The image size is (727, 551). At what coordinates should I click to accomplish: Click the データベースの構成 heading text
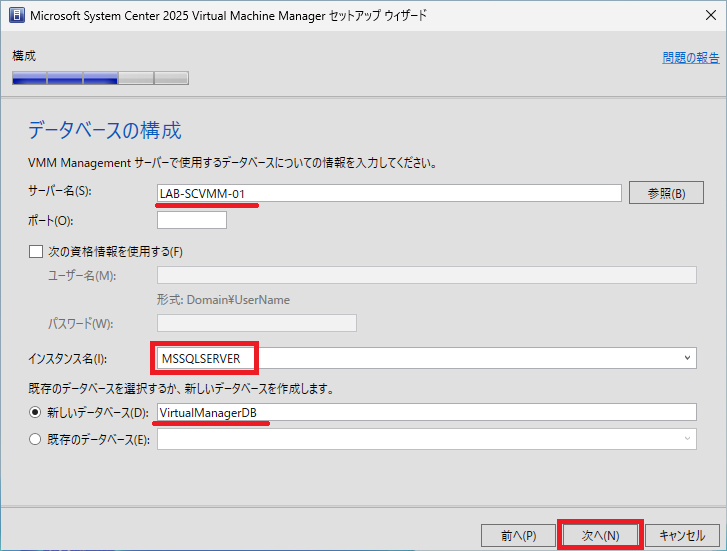point(105,130)
